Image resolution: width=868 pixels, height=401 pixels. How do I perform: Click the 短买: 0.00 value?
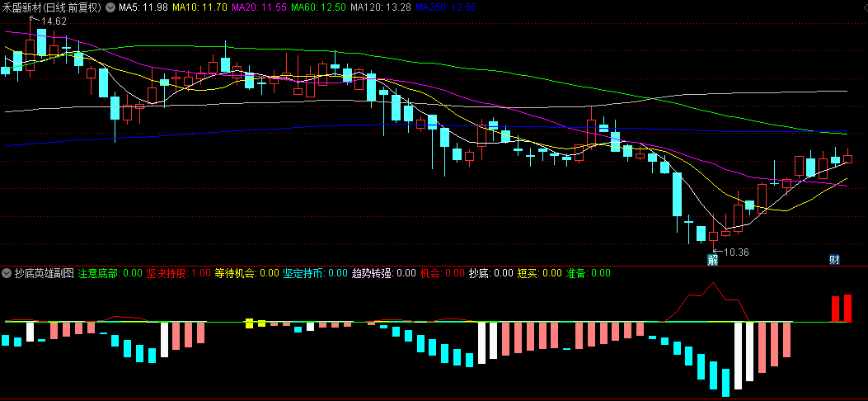[x=540, y=273]
